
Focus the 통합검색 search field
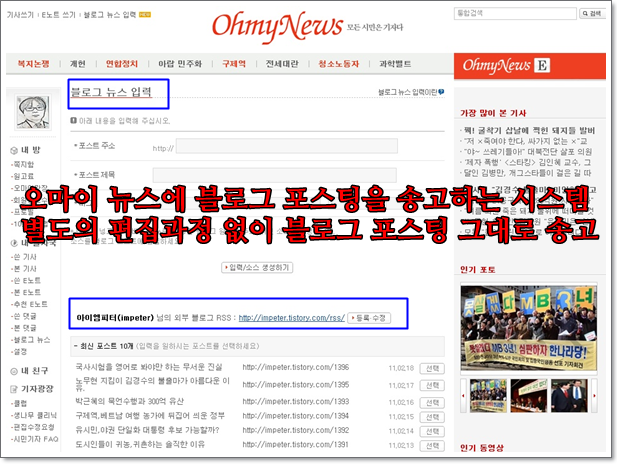[x=515, y=13]
